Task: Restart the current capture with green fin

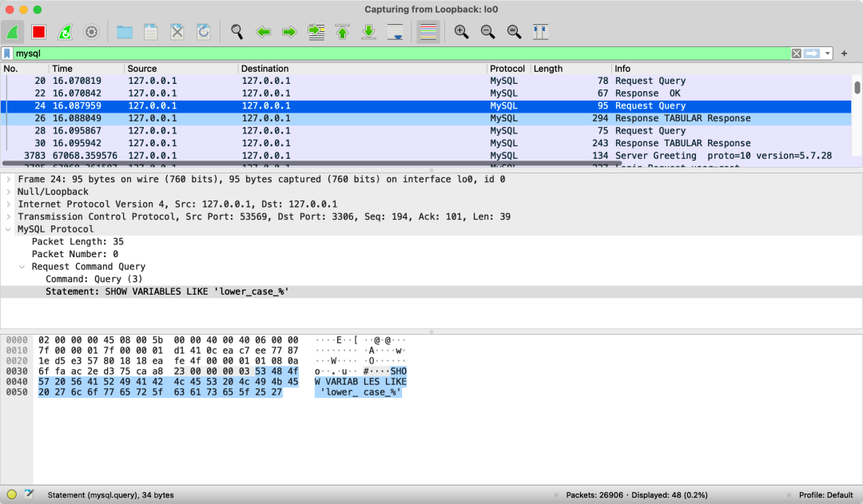Action: point(65,32)
